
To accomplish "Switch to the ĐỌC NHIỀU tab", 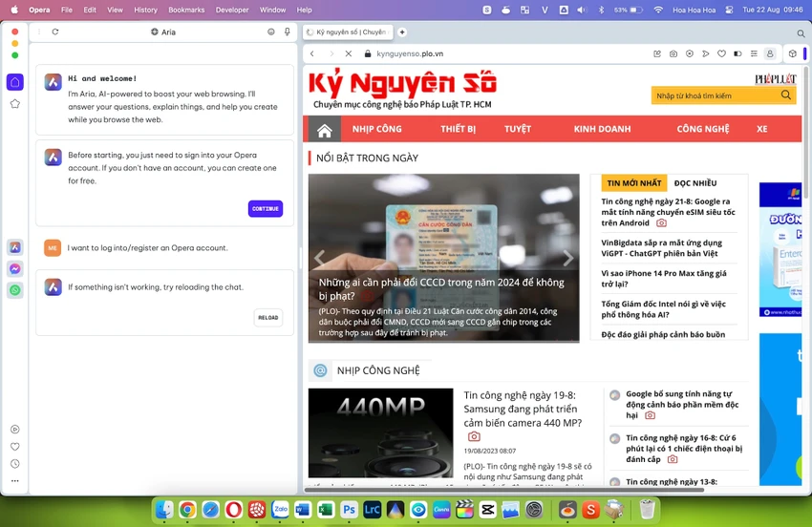I will point(695,183).
